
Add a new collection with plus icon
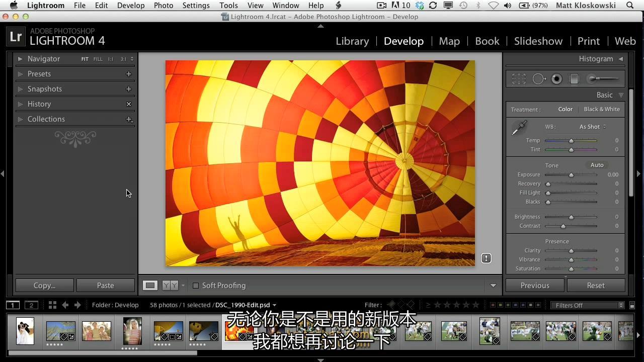coord(129,119)
